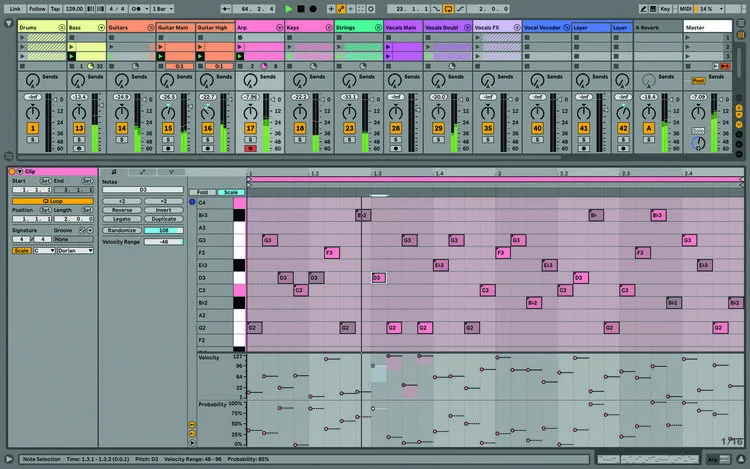Select the Guitar Main track header
The width and height of the screenshot is (750, 469).
pyautogui.click(x=175, y=28)
